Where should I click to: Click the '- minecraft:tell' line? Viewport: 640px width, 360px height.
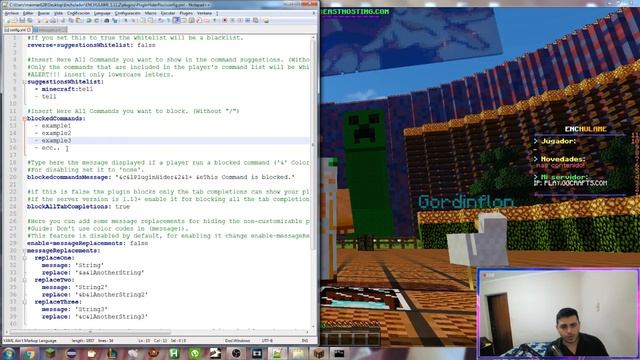click(x=64, y=89)
